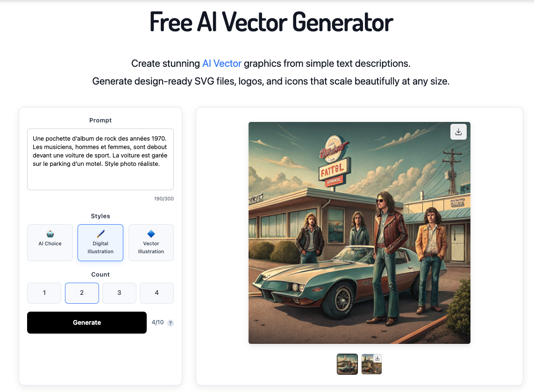
Task: Select the Vector Illustration style
Action: pos(151,242)
